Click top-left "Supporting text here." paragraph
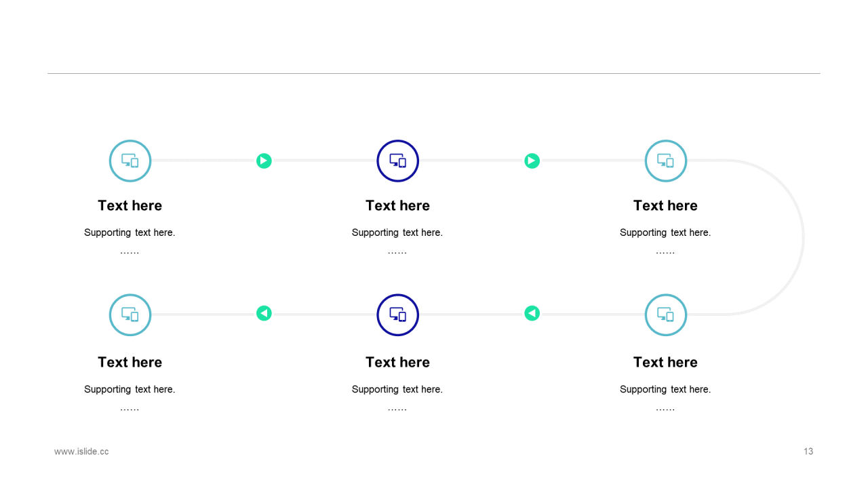This screenshot has width=868, height=488. click(130, 232)
